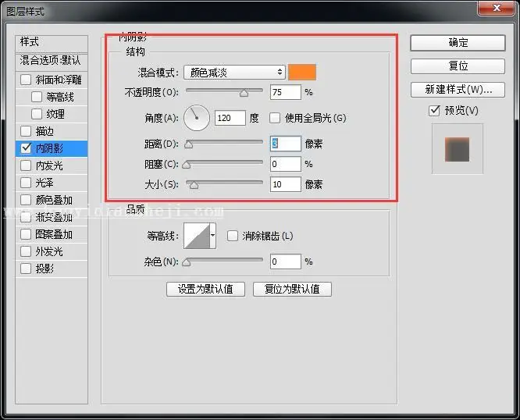
Task: Tick the 纹理 sub-option checkbox
Action: [x=37, y=114]
